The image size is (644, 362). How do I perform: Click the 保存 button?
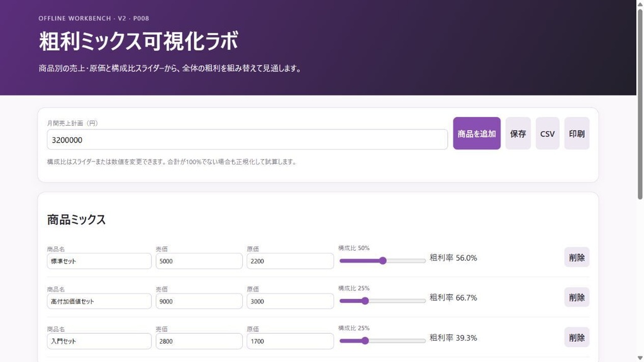518,133
